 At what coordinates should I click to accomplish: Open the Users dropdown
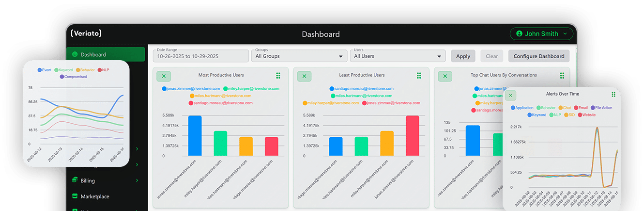tap(398, 55)
